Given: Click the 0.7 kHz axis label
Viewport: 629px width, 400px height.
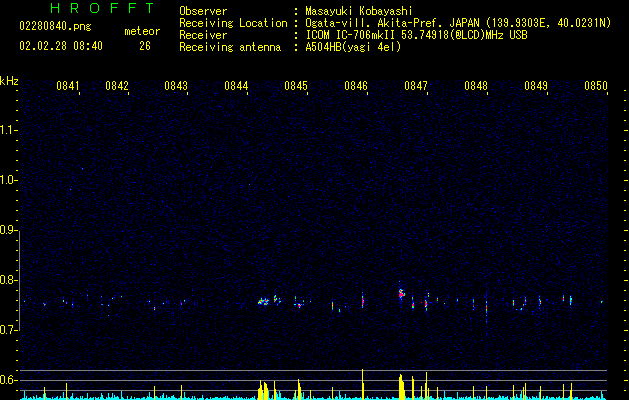Looking at the screenshot, I should click(9, 330).
